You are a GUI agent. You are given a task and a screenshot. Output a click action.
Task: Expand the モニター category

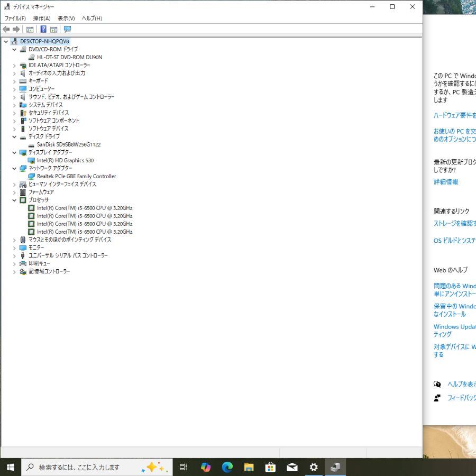[x=14, y=248]
